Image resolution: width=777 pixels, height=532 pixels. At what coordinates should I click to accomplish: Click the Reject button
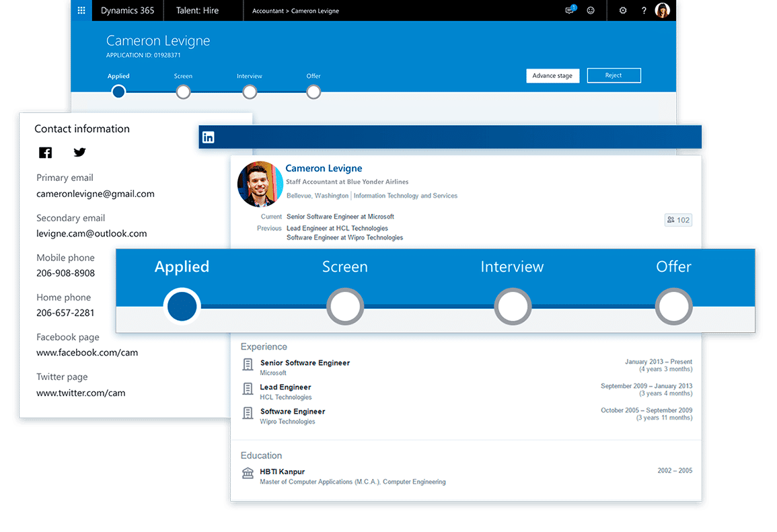614,75
